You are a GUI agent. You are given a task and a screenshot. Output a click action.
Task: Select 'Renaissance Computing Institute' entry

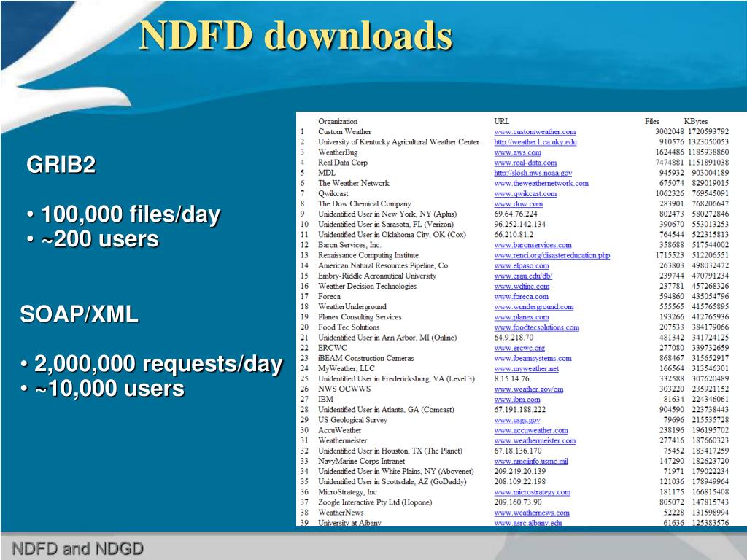[368, 255]
